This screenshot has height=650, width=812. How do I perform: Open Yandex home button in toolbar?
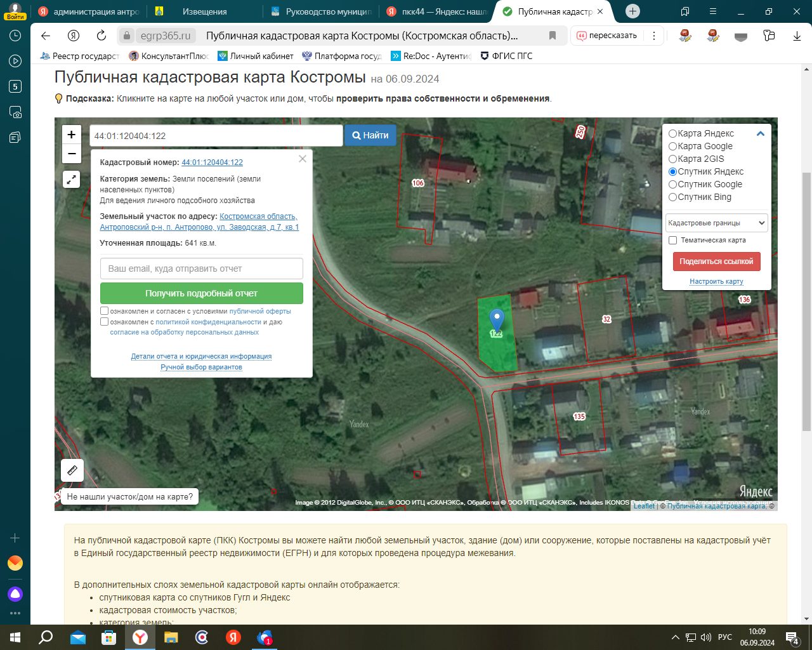(74, 36)
